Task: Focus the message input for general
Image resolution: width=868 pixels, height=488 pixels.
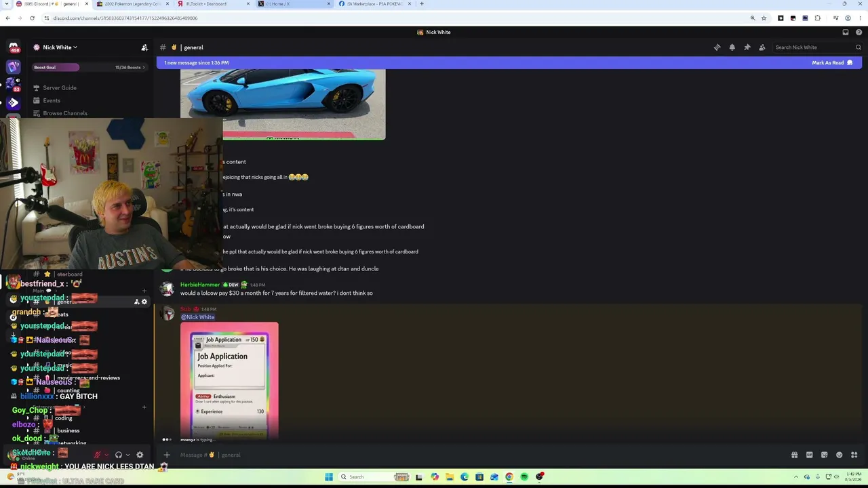Action: click(475, 455)
